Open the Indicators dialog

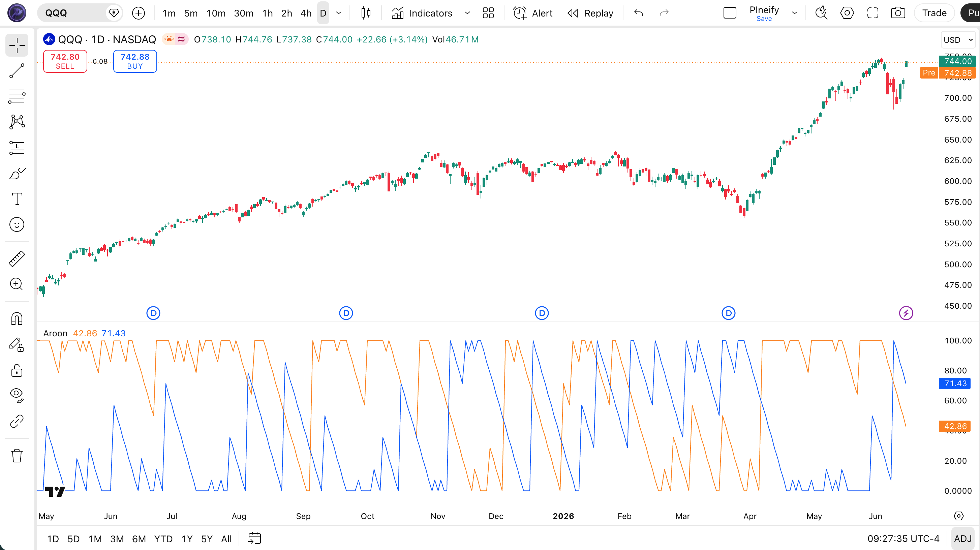coord(422,13)
